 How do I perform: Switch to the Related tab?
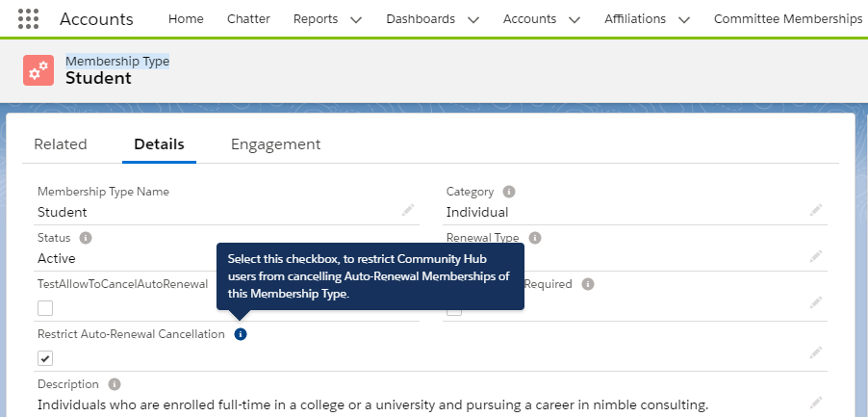[61, 144]
